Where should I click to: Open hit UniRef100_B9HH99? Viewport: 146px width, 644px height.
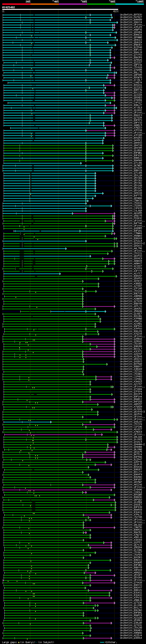pyautogui.click(x=131, y=20)
